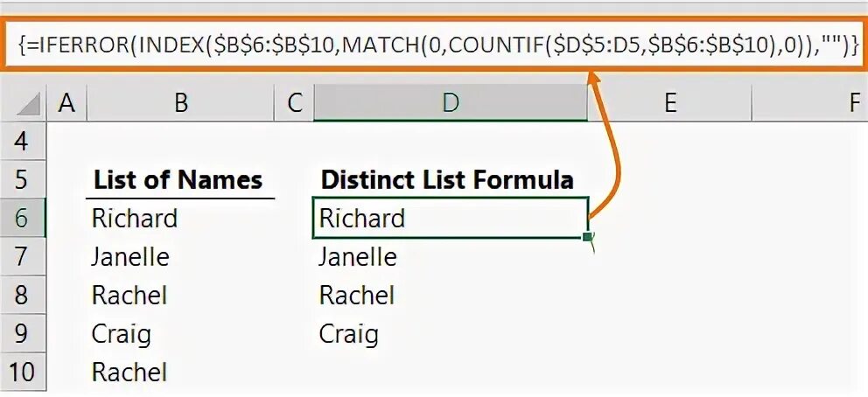Click the cell with Janelle in column B
This screenshot has height=397, width=868.
tap(131, 257)
